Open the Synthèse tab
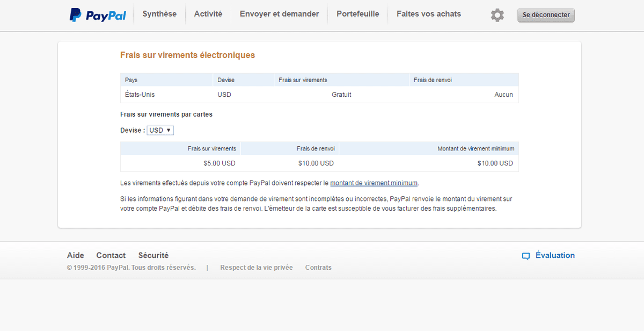The width and height of the screenshot is (644, 331). [159, 14]
